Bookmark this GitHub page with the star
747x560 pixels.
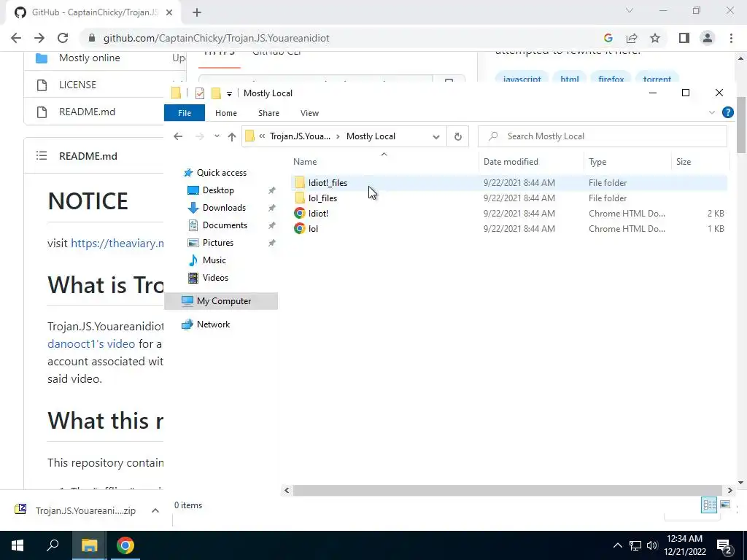[x=655, y=38]
